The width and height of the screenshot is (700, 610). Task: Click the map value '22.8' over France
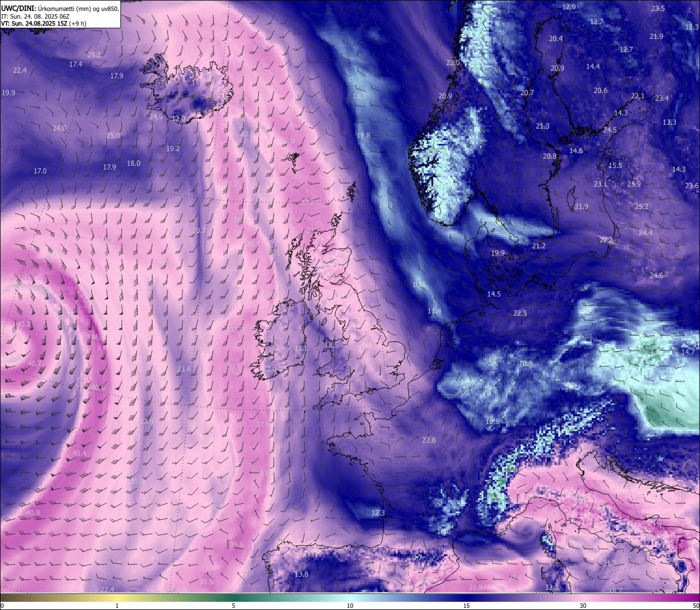click(x=429, y=440)
